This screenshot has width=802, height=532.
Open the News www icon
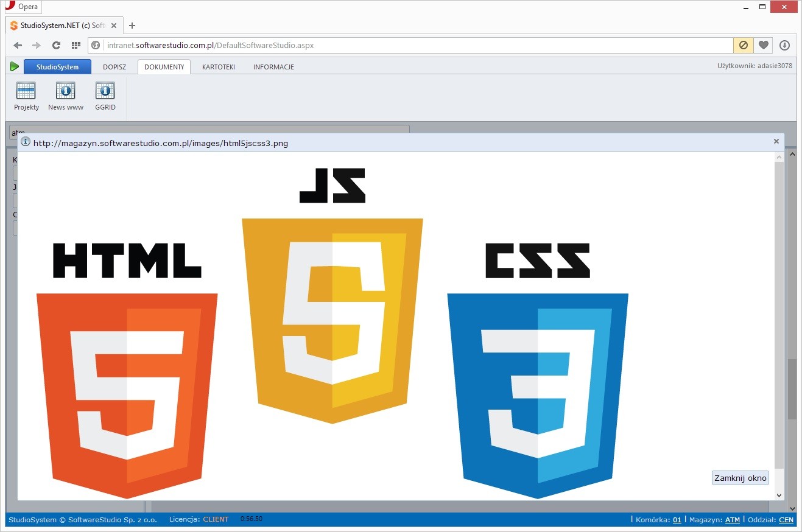click(x=66, y=91)
